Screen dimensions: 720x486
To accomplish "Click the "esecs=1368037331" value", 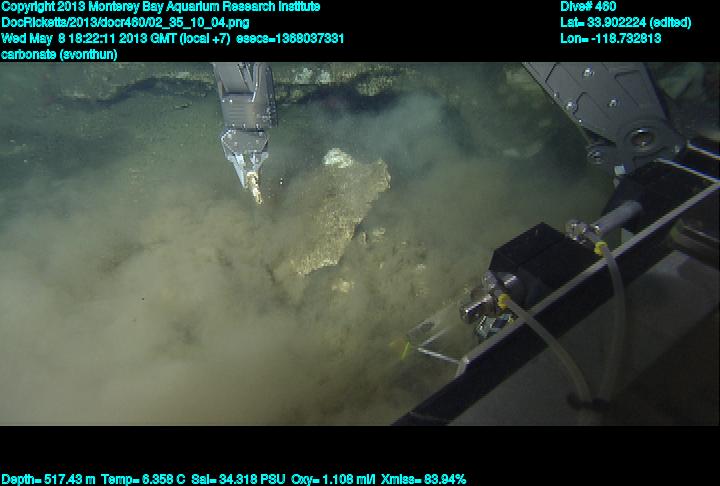I will 290,38.
